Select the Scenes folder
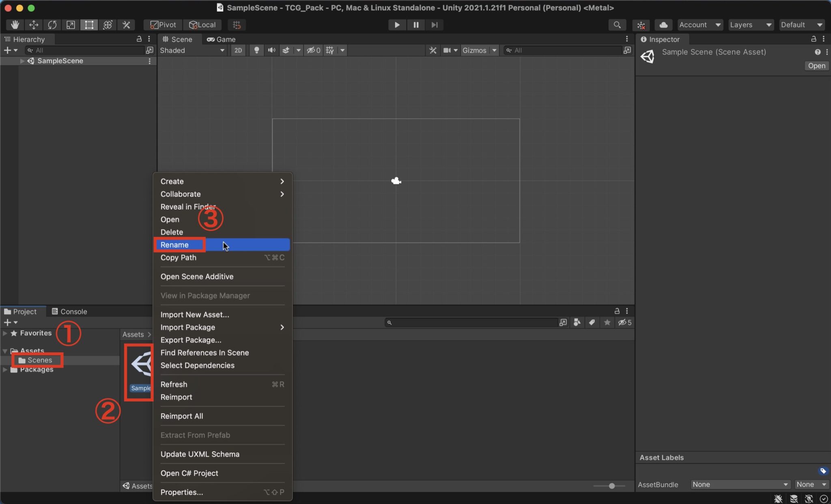Viewport: 831px width, 504px height. [39, 360]
